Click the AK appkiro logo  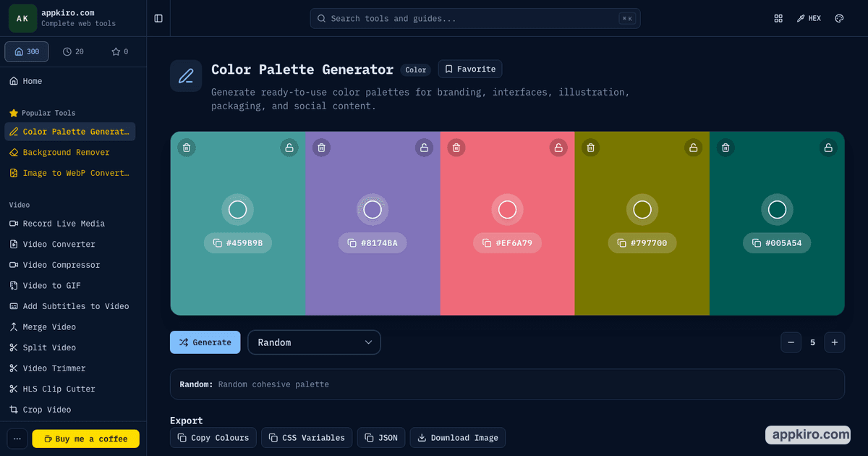(22, 18)
